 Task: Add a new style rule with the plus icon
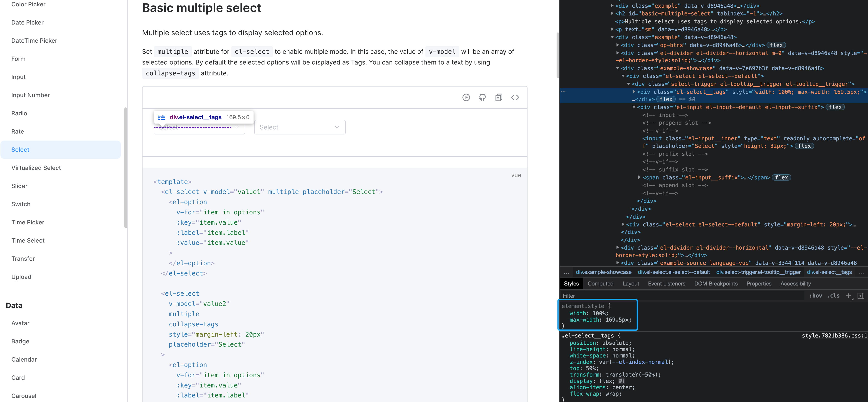848,295
